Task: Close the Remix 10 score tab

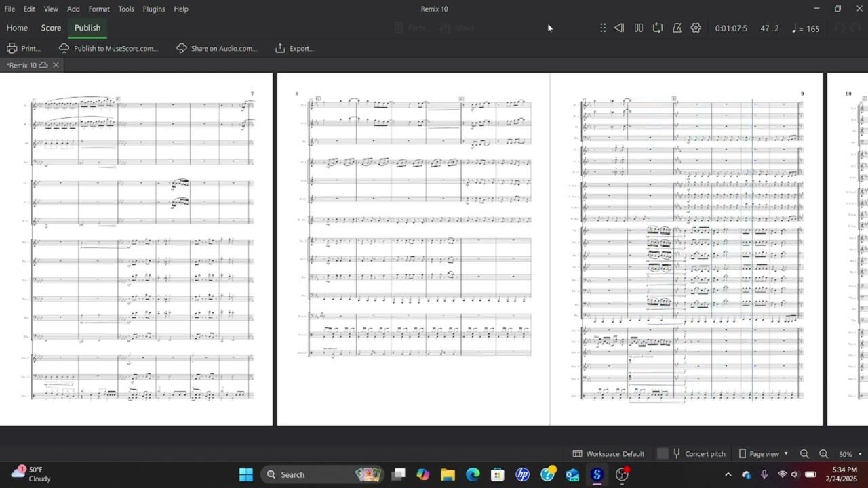Action: pos(56,65)
